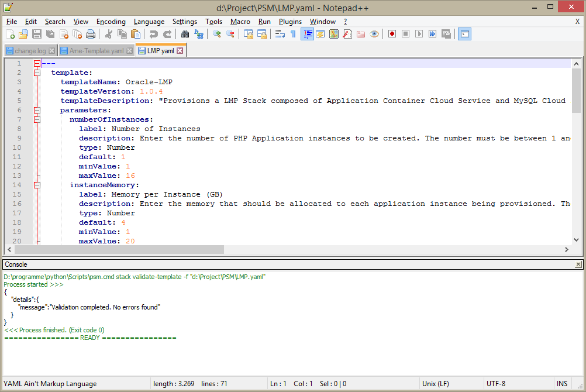Copy with the toolbar copy icon

(122, 35)
